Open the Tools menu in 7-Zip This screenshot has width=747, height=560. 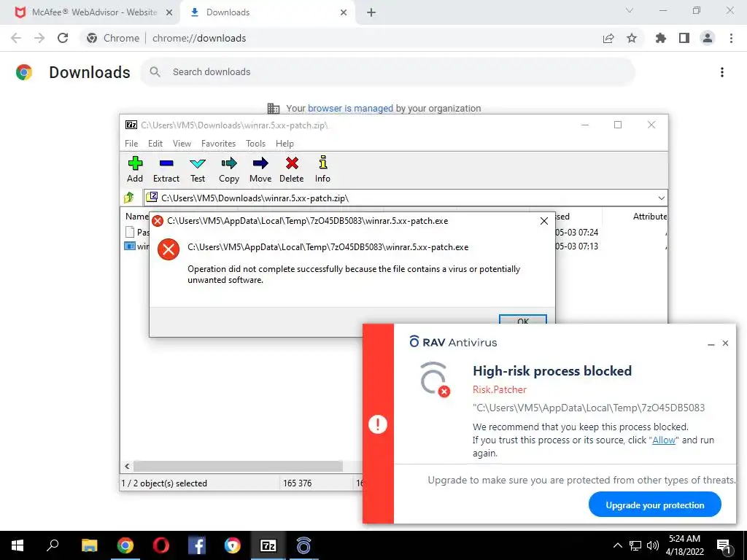pos(255,144)
